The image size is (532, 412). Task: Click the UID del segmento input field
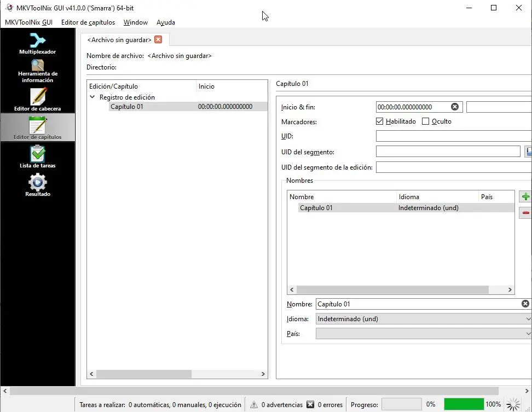coord(448,151)
